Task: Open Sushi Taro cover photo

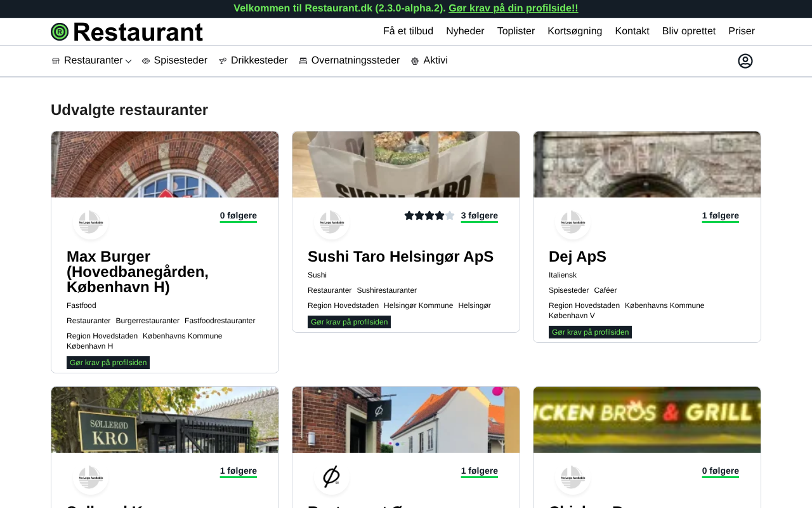Action: coord(406,164)
